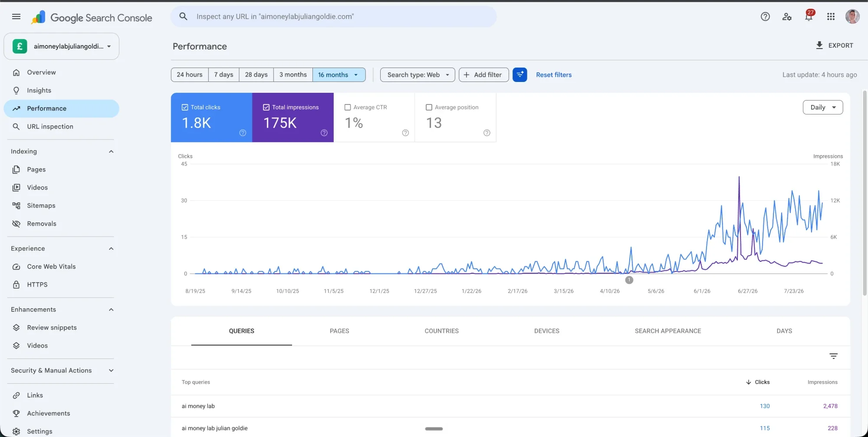Click the search magnifier icon in URL bar
The image size is (868, 437).
tap(183, 16)
